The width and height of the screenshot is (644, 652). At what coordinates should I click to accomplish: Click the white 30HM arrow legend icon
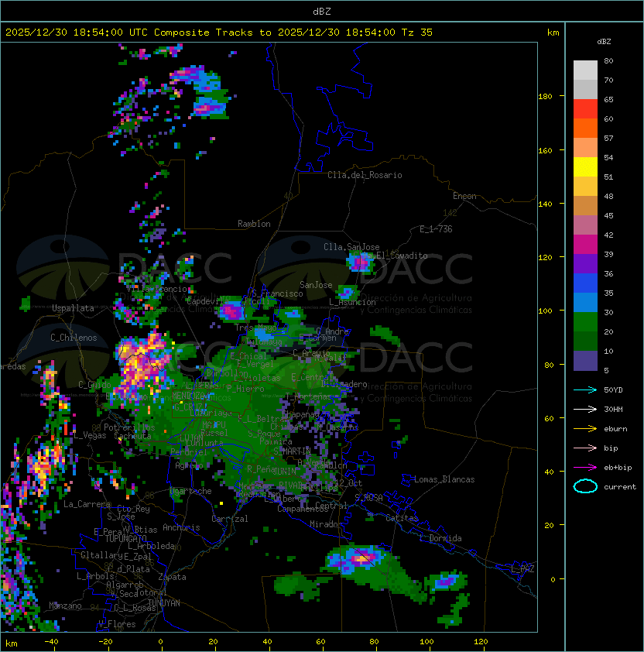[585, 409]
